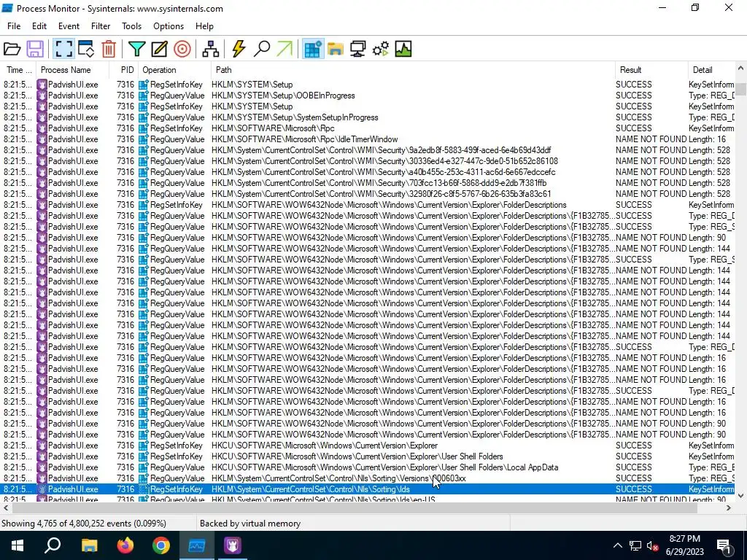Screen dimensions: 747x560
Task: Click the 'Backed by virtual memory' status text
Action: 250,524
